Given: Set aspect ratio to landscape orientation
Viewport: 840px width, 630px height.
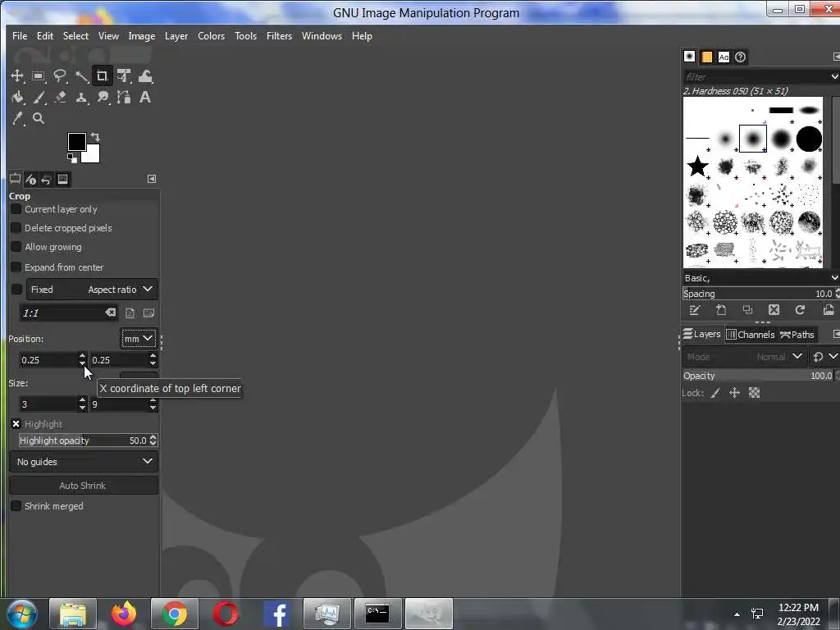Looking at the screenshot, I should pos(149,313).
